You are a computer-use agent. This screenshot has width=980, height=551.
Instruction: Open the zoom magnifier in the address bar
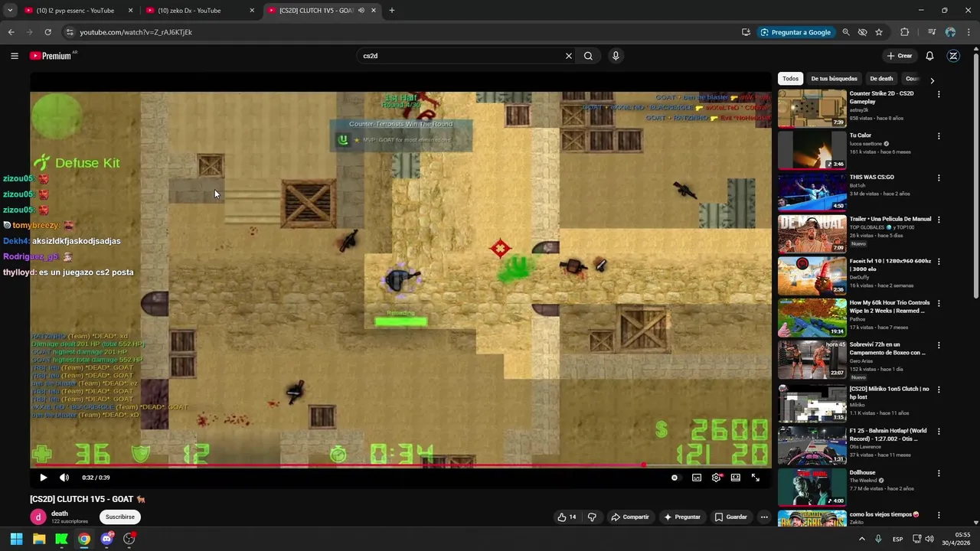(846, 32)
